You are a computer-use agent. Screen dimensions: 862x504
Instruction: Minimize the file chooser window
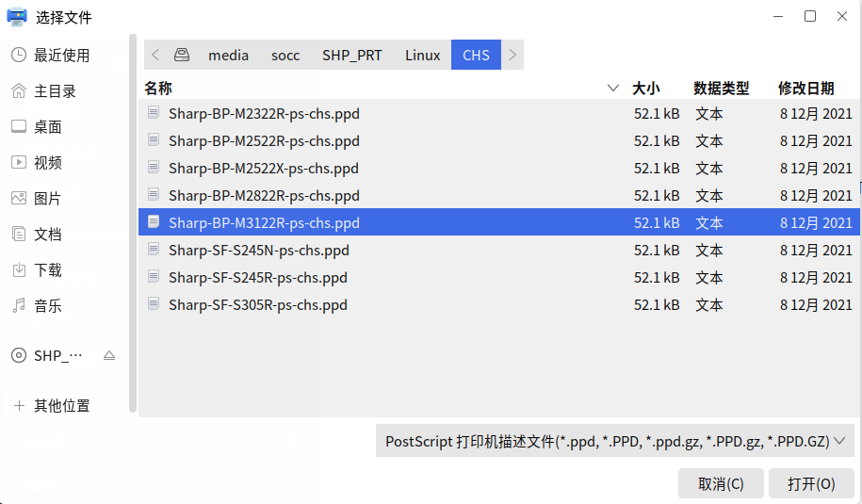coord(778,17)
